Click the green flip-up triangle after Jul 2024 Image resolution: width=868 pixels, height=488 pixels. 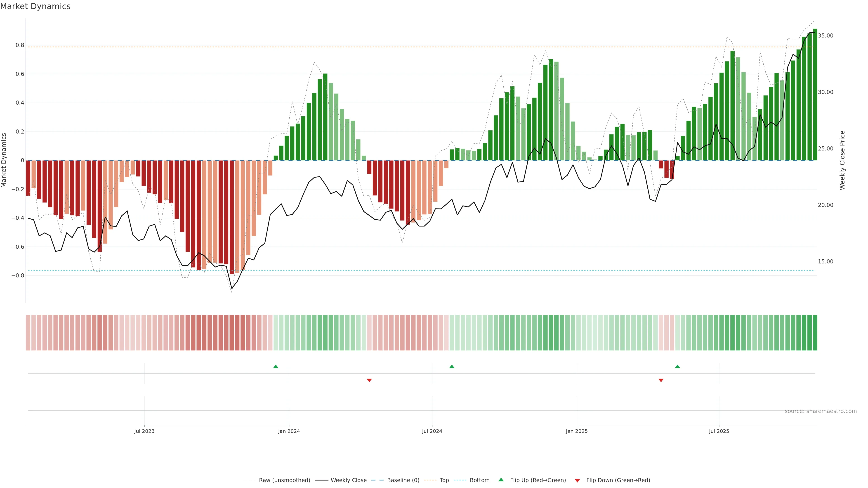tap(452, 366)
